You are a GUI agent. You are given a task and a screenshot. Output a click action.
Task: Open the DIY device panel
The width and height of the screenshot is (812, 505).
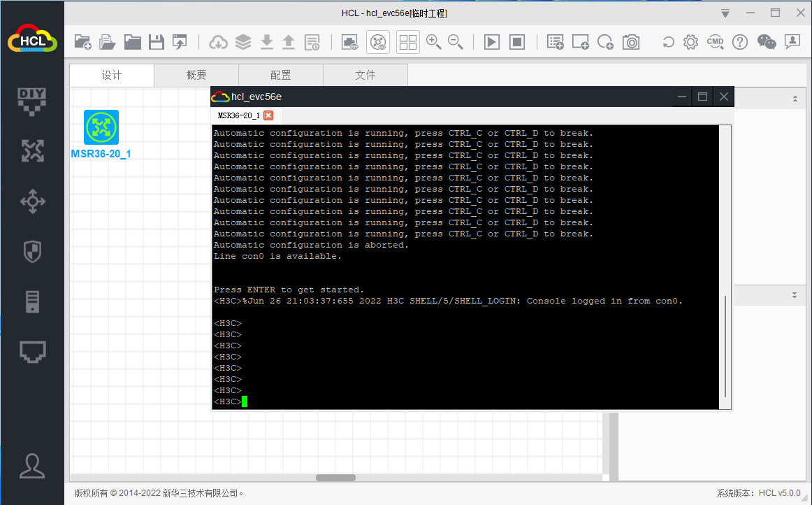(32, 100)
